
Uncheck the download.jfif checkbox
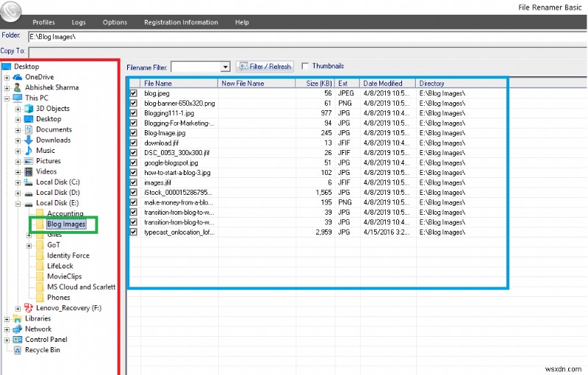pos(134,143)
